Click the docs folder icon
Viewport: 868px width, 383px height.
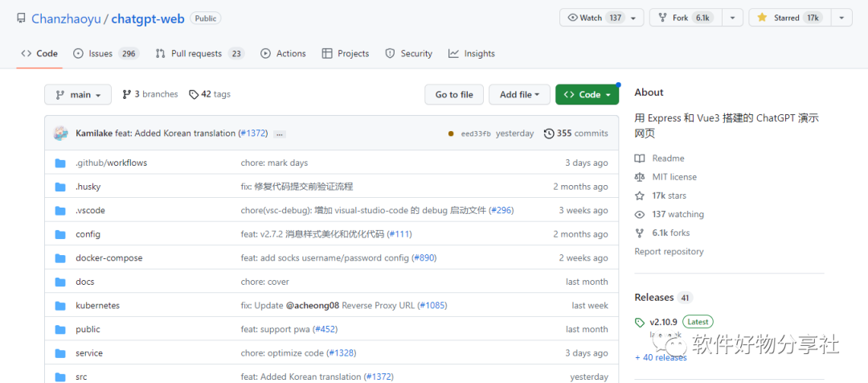point(60,282)
